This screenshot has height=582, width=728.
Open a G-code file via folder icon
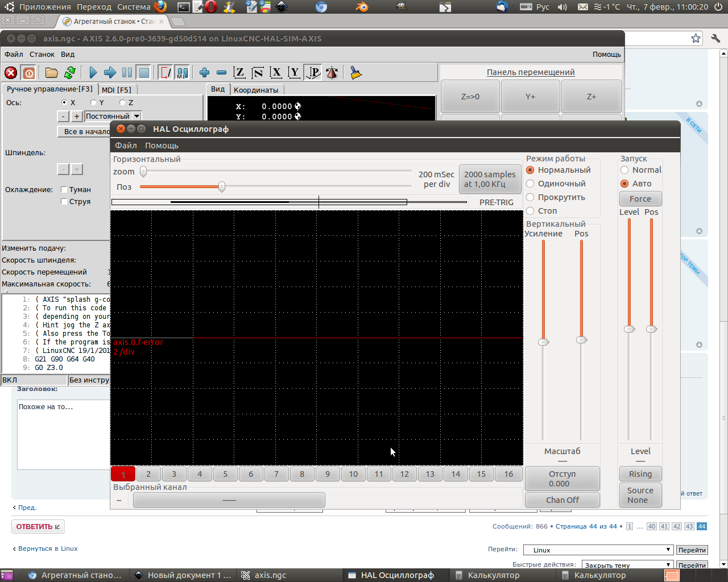52,73
